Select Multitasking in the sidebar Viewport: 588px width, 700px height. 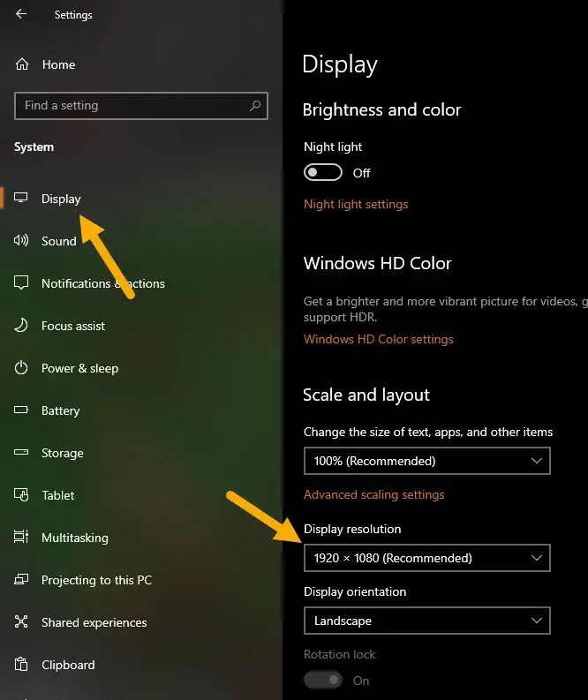[x=75, y=538]
